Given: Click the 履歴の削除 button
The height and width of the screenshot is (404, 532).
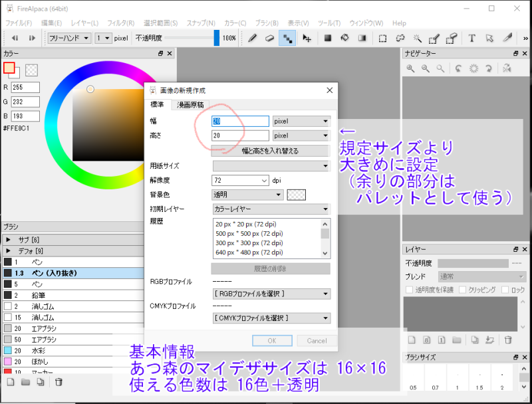Looking at the screenshot, I should pos(271,268).
